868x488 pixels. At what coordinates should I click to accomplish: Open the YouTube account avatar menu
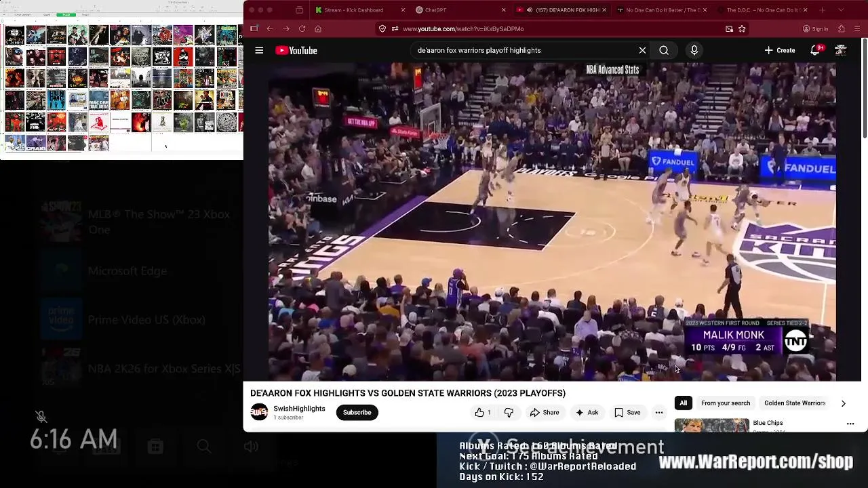[x=841, y=50]
